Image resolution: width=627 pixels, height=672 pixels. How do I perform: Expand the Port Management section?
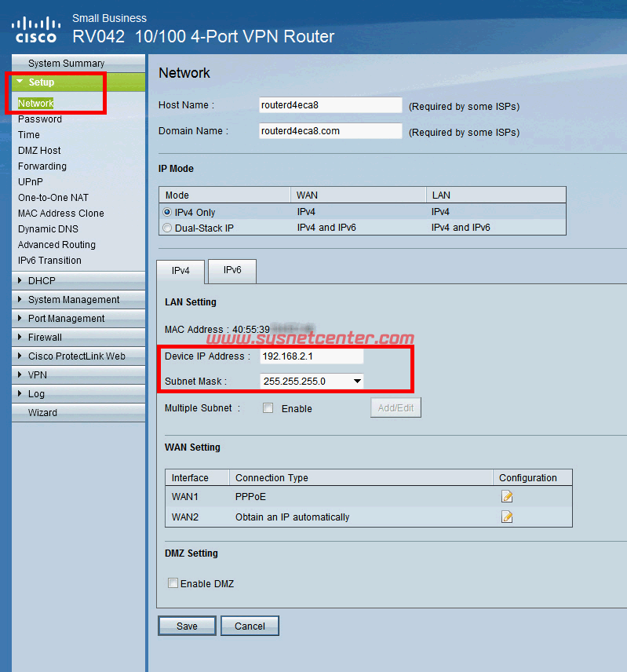click(x=78, y=319)
